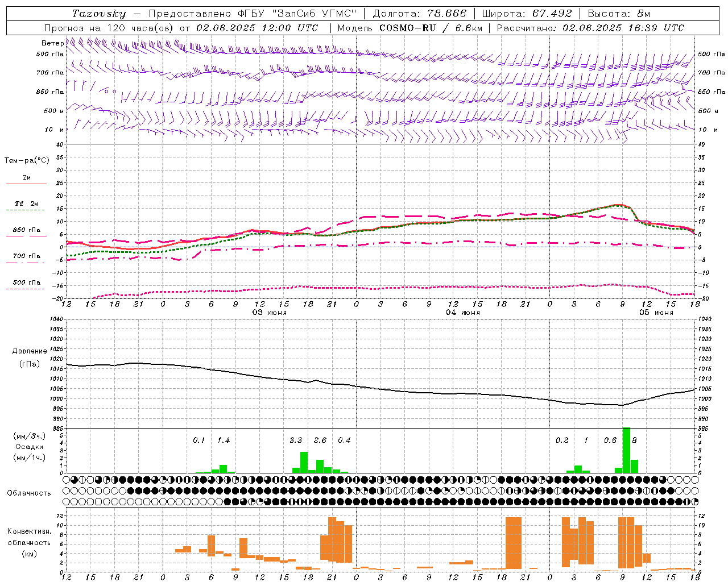Click the 'Широта: 67.492' header field
This screenshot has height=582, width=728.
527,14
